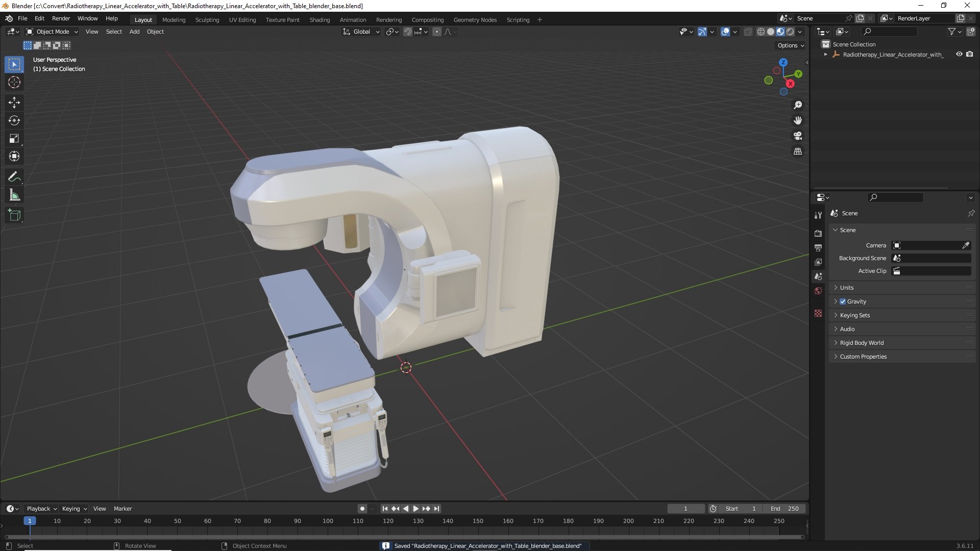This screenshot has height=551, width=980.
Task: Expand the Units panel
Action: [902, 288]
